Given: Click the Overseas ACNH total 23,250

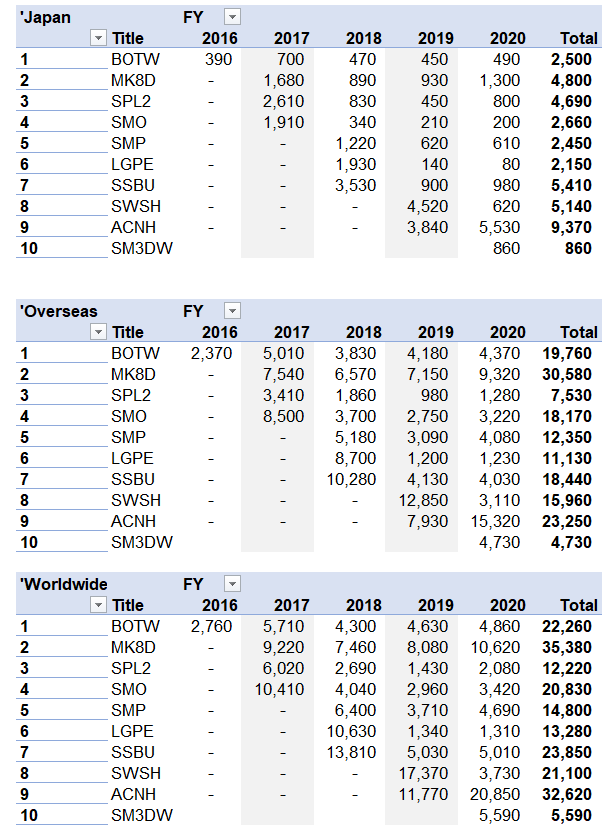Looking at the screenshot, I should [567, 521].
